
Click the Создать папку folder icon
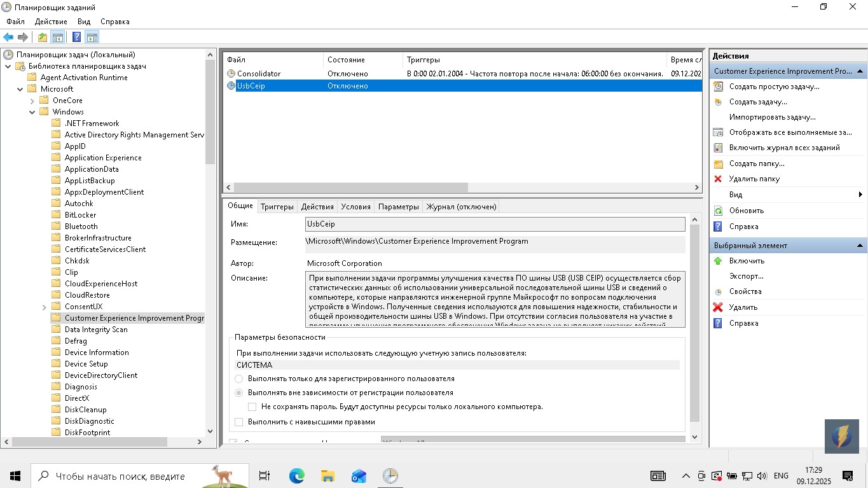(718, 164)
